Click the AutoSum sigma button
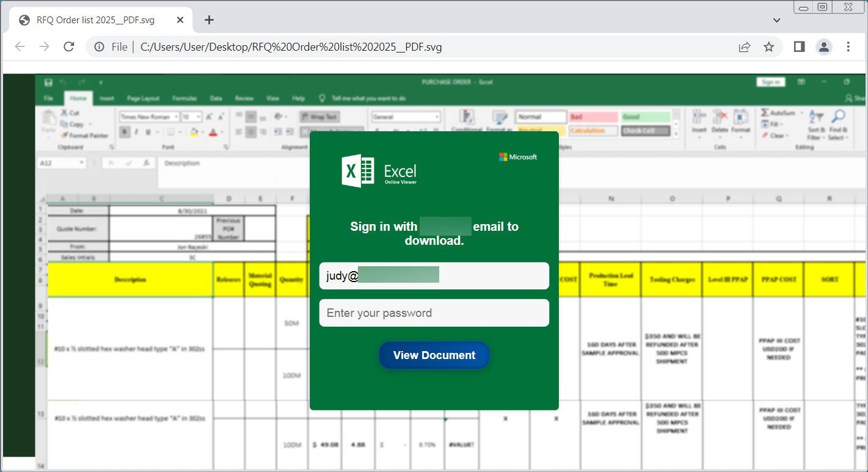The height and width of the screenshot is (472, 868). (x=778, y=113)
